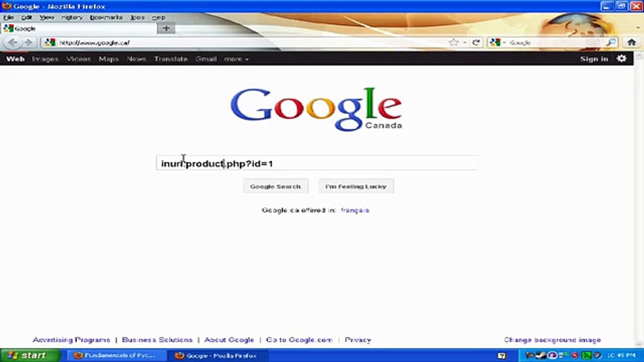Image resolution: width=644 pixels, height=362 pixels.
Task: Expand the 'more' menu on Google bar
Action: tap(236, 59)
